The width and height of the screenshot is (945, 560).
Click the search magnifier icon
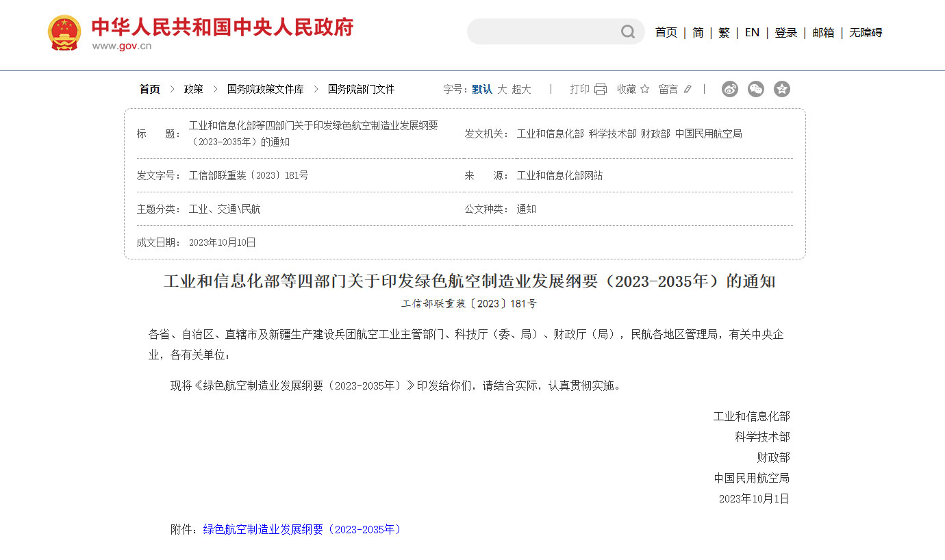click(628, 31)
